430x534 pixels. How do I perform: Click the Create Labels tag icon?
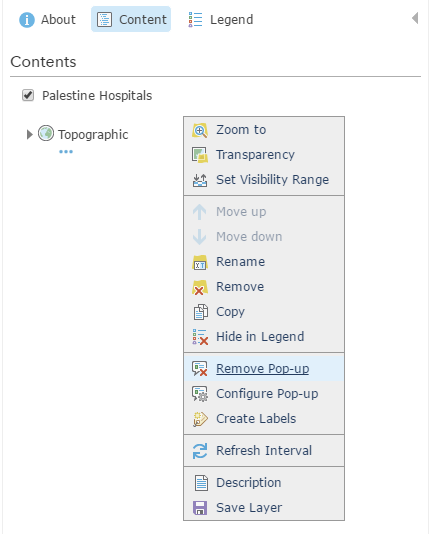[x=200, y=419]
